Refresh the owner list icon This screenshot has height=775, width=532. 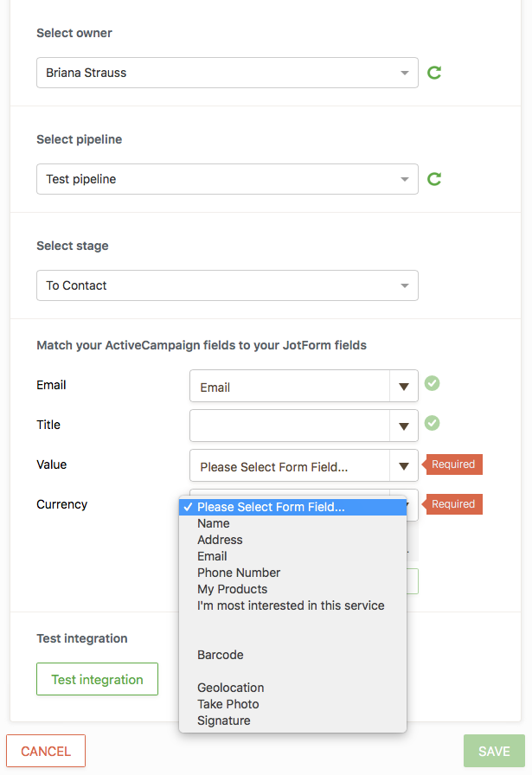[435, 73]
